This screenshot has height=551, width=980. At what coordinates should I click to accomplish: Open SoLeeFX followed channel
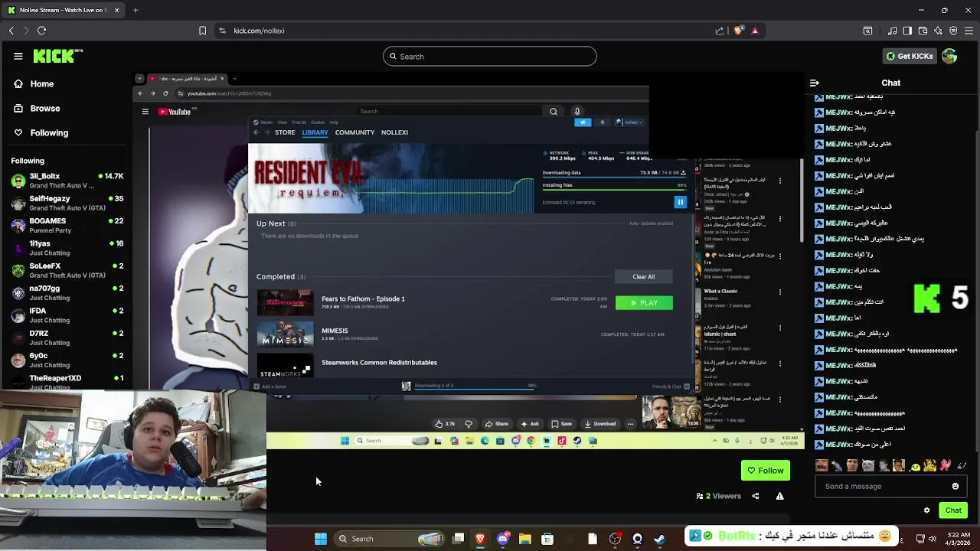pyautogui.click(x=67, y=270)
